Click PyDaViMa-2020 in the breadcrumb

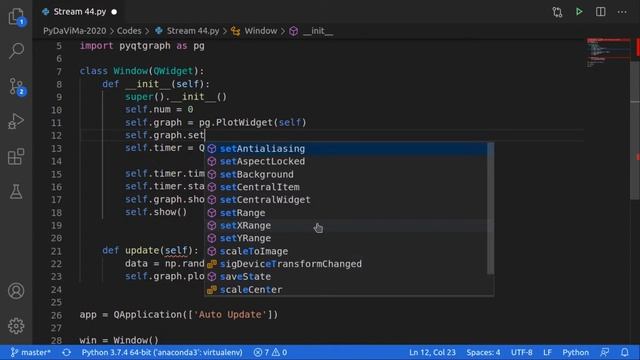(75, 31)
